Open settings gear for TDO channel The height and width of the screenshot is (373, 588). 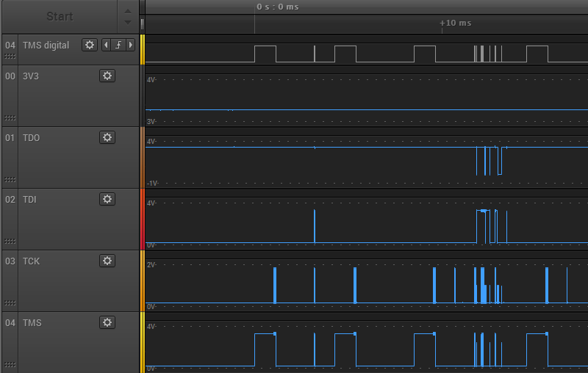click(x=107, y=137)
